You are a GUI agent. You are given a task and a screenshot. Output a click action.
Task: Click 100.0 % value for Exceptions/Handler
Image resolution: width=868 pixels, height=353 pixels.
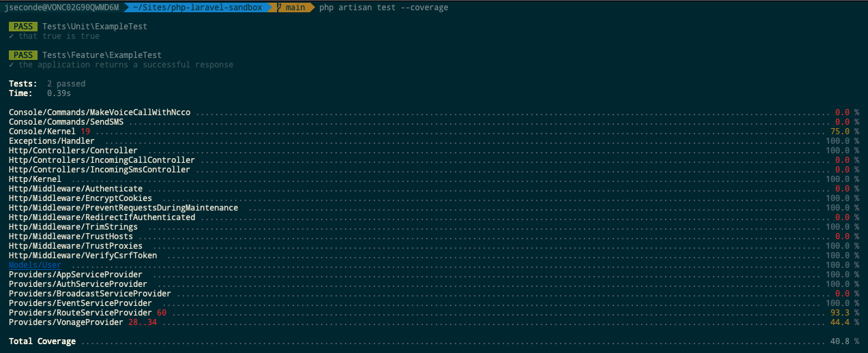coord(843,141)
